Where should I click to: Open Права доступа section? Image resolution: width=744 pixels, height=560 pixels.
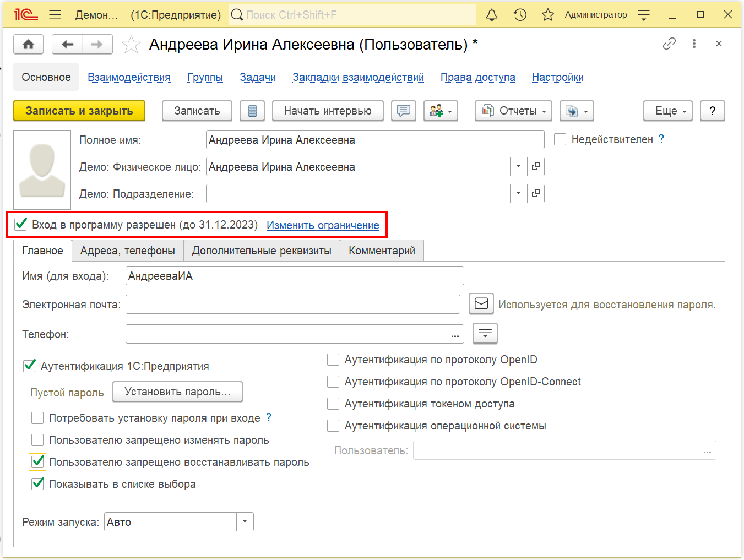[x=477, y=77]
